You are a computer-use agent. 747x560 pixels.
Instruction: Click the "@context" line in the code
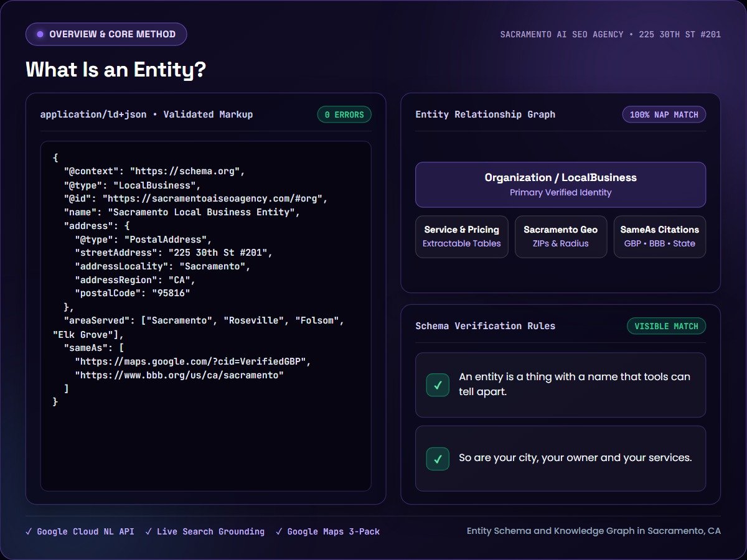(155, 171)
